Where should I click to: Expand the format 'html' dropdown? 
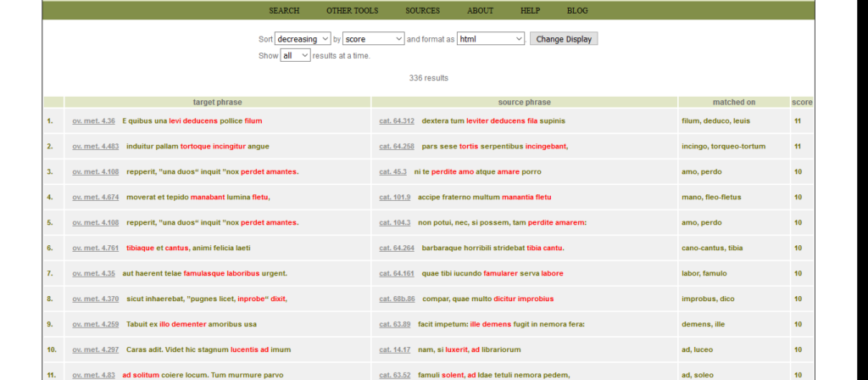pyautogui.click(x=492, y=39)
